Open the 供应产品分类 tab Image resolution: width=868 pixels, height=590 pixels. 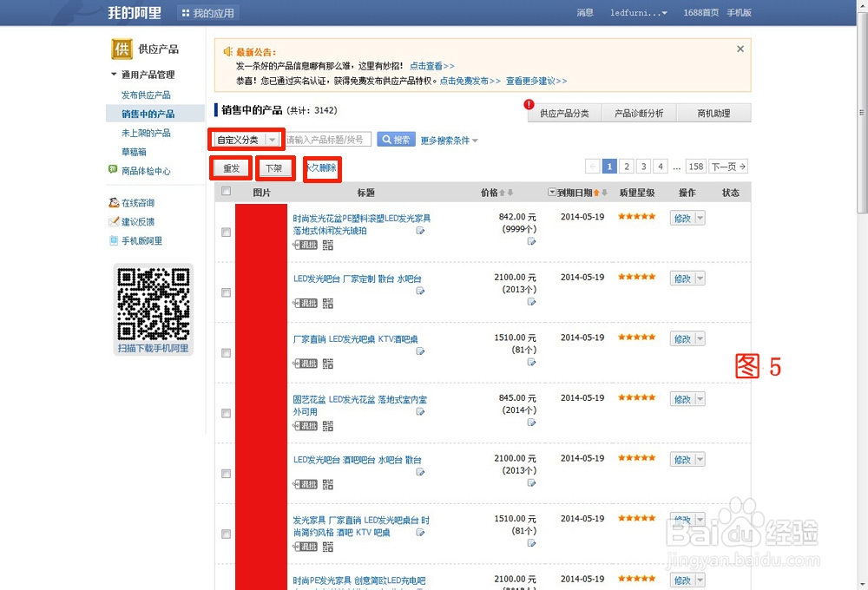tap(564, 114)
